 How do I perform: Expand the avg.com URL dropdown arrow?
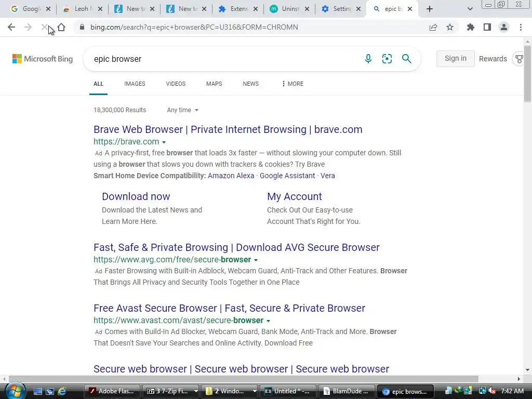pos(256,260)
